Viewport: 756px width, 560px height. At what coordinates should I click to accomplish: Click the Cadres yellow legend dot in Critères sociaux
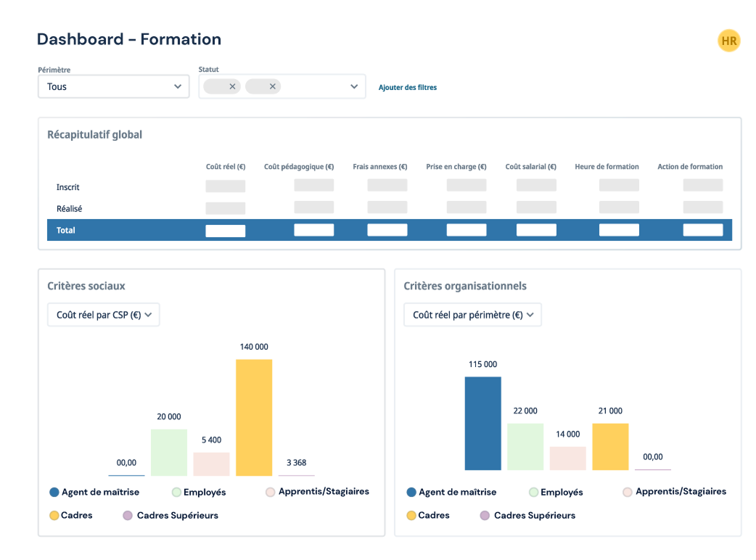pos(54,516)
